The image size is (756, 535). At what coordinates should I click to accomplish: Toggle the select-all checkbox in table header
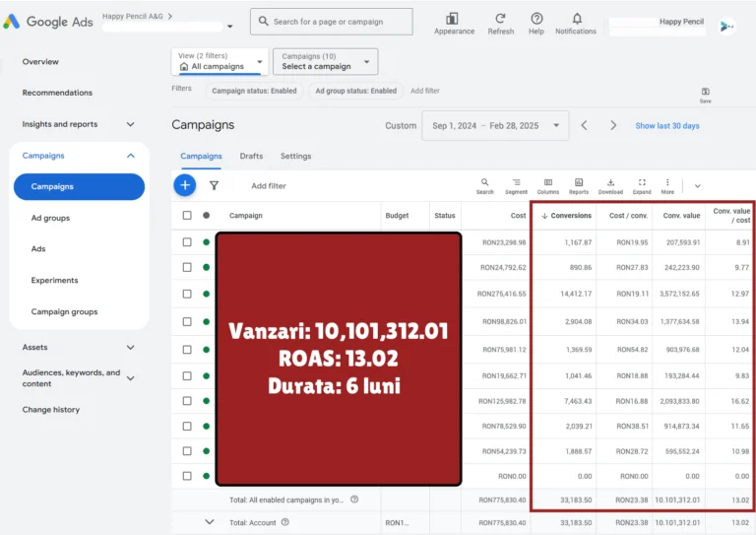click(187, 216)
